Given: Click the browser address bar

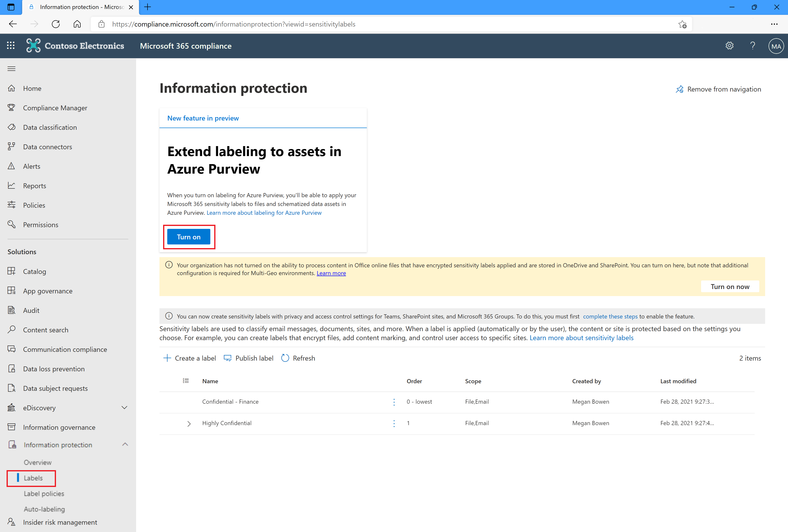Looking at the screenshot, I should click(390, 24).
